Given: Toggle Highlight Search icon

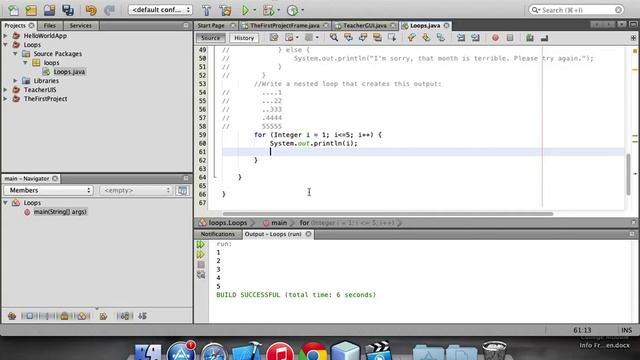Looking at the screenshot, I should [377, 38].
